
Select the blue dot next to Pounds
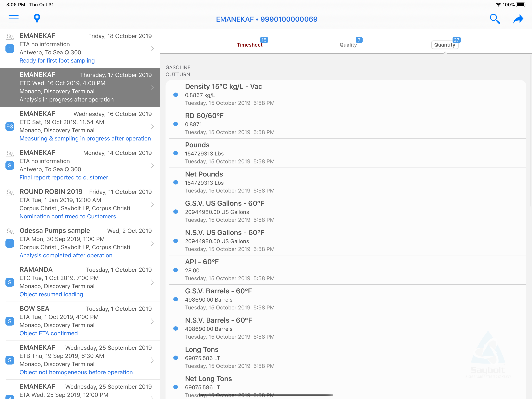(176, 153)
